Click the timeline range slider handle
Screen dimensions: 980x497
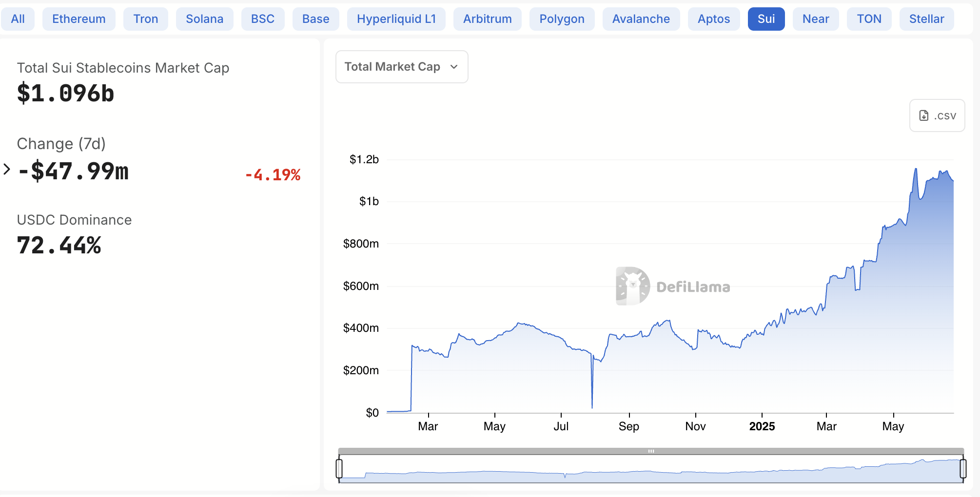(x=651, y=451)
